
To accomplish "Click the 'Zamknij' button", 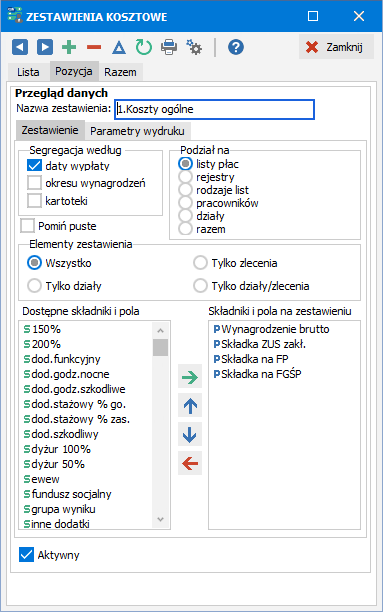I will [337, 47].
